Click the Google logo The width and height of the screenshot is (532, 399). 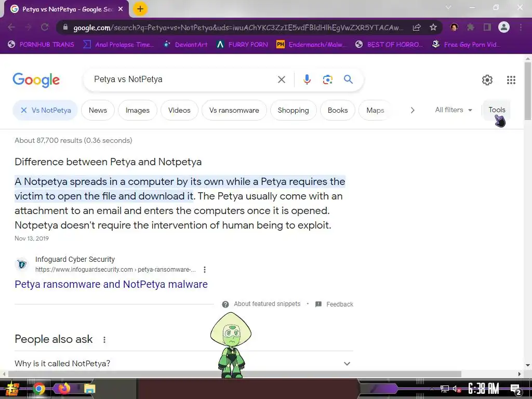pyautogui.click(x=36, y=80)
